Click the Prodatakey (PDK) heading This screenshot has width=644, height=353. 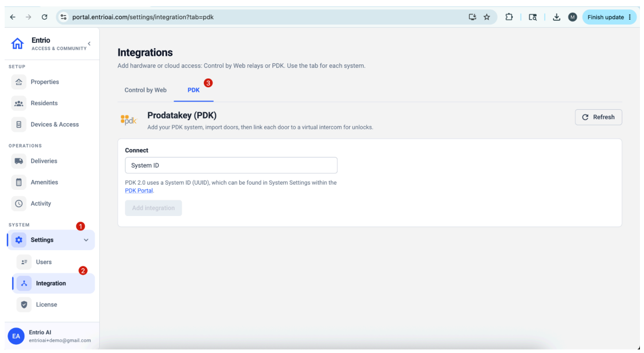click(x=182, y=116)
